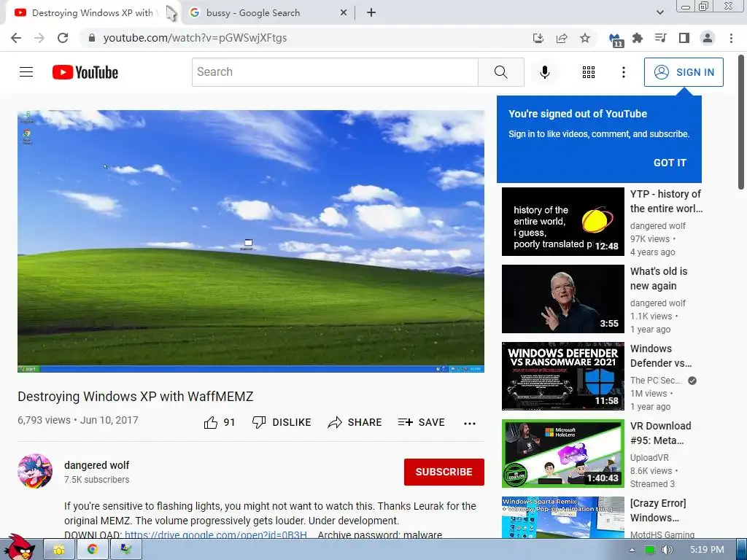Image resolution: width=747 pixels, height=560 pixels.
Task: Click the 7.5K subscribers text
Action: [97, 480]
